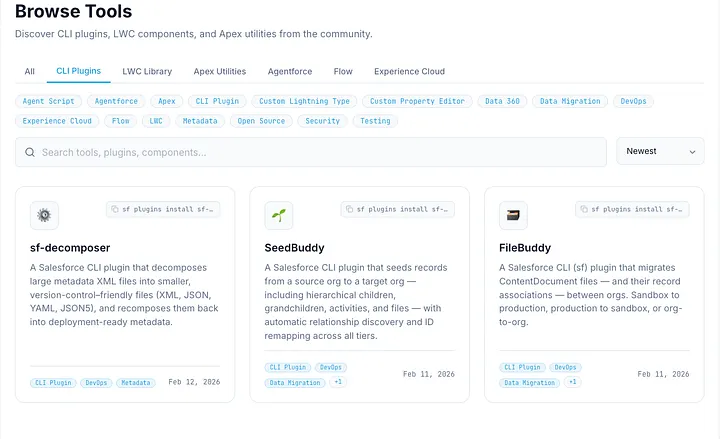Click CLI Plugin tag on SeedBuddy card
The image size is (720, 439).
288,367
